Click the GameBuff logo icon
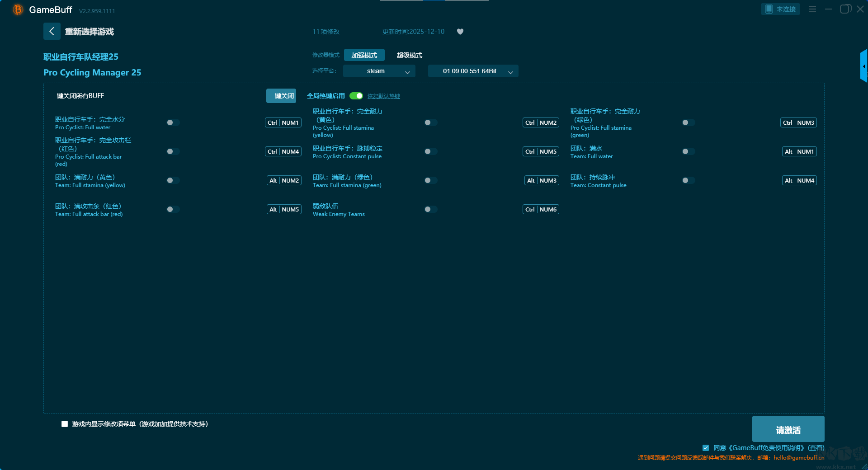This screenshot has width=868, height=470. (x=18, y=9)
